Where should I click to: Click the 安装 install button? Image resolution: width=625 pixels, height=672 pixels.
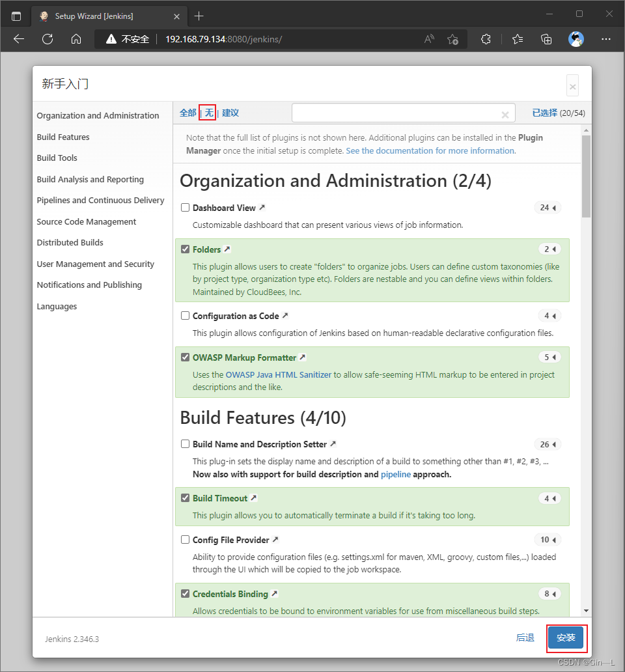pos(566,637)
